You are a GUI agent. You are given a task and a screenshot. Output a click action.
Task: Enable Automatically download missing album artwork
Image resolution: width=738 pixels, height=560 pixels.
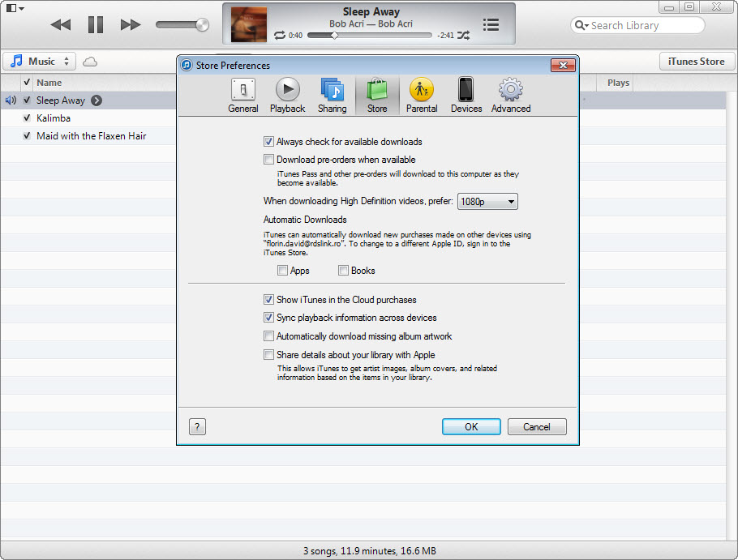(x=268, y=336)
